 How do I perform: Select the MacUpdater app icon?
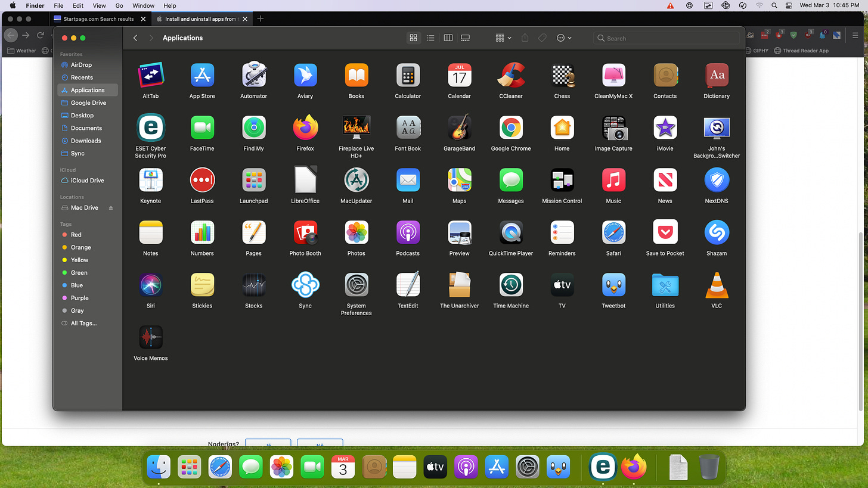click(356, 180)
